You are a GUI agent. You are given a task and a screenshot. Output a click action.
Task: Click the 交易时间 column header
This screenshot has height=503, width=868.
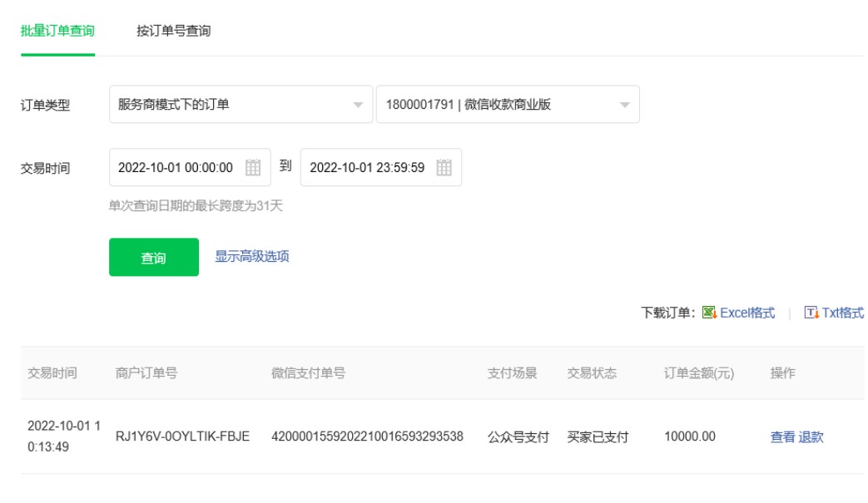(52, 373)
